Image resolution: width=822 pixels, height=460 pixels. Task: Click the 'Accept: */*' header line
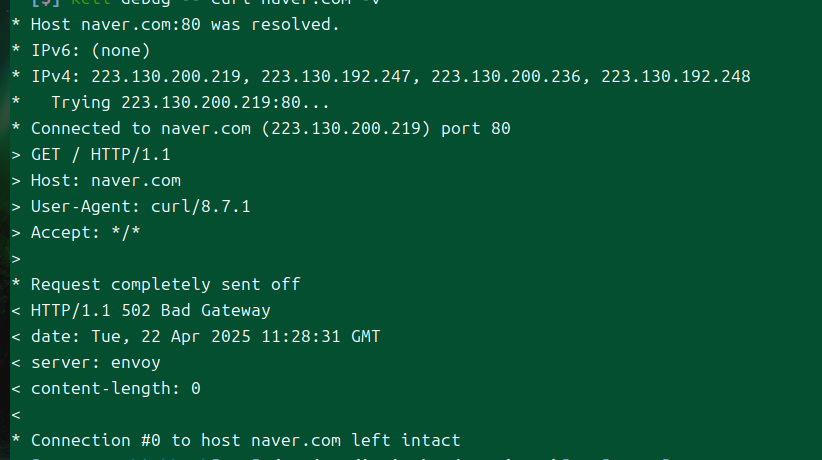(85, 232)
